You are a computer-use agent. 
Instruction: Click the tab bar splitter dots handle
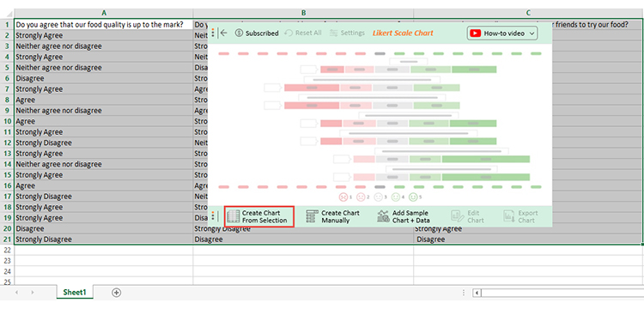[464, 293]
